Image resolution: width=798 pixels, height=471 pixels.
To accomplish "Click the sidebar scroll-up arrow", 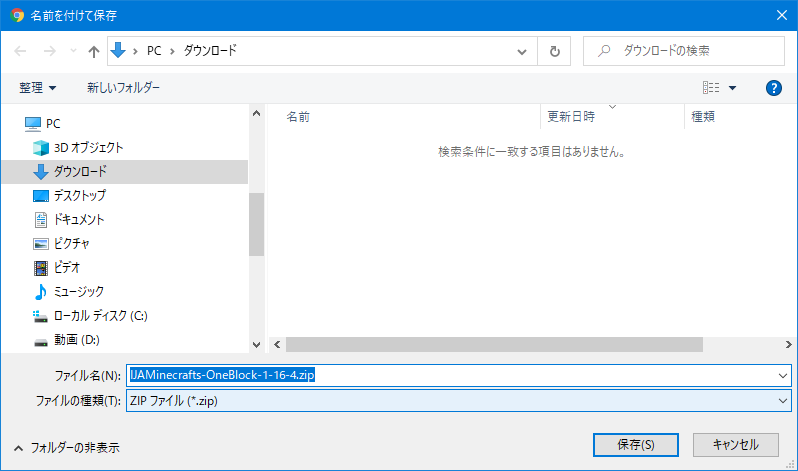I will [256, 113].
